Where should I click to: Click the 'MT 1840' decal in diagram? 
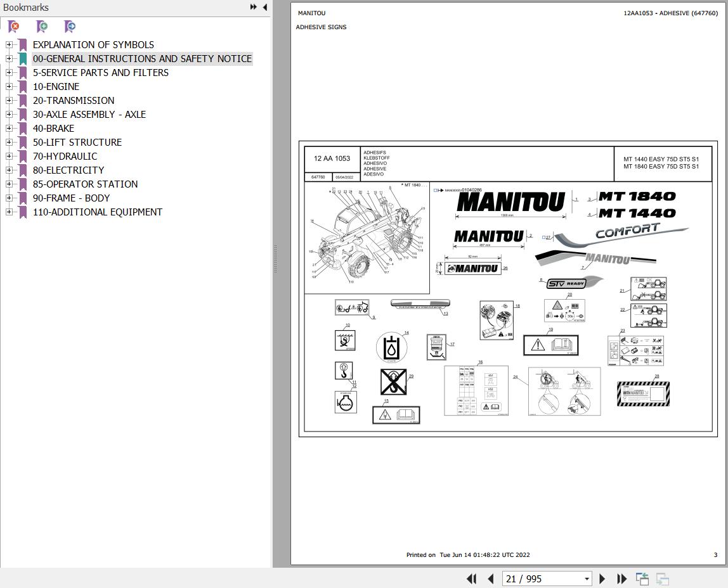637,196
